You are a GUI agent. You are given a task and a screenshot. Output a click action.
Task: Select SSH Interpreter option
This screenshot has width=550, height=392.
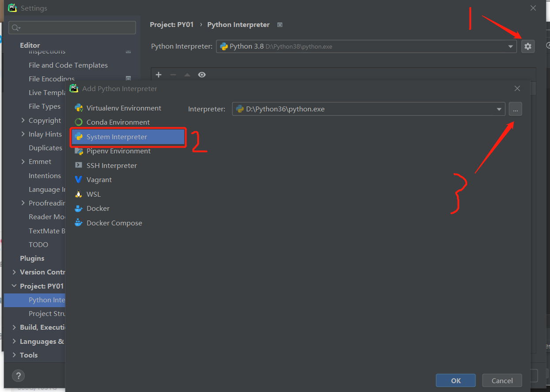pyautogui.click(x=112, y=165)
